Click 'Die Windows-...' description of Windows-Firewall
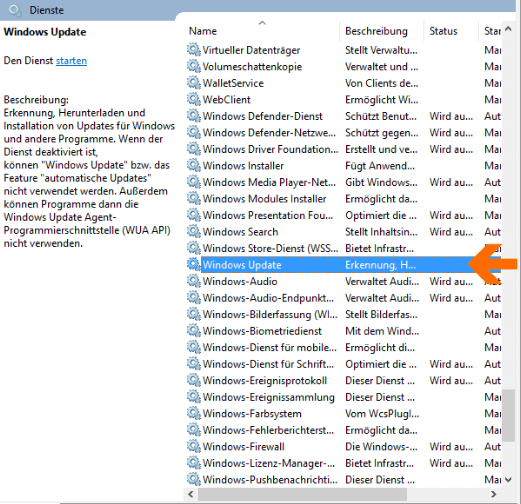 381,447
